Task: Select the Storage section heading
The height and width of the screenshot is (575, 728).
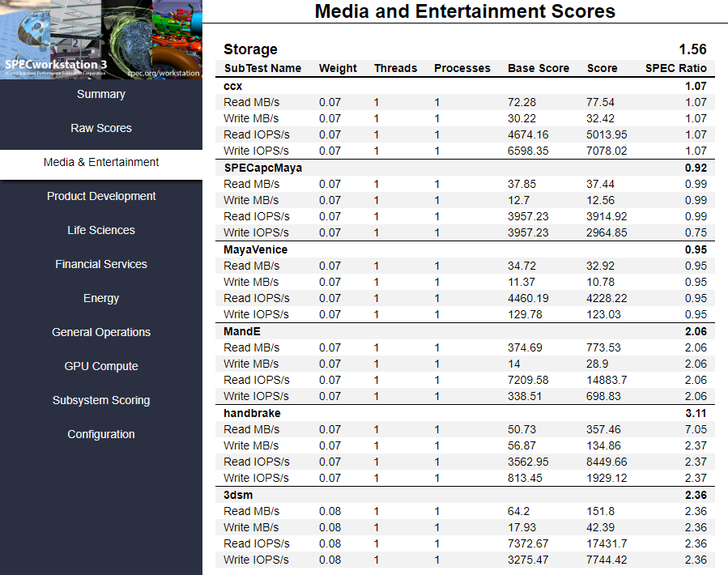Action: (x=250, y=49)
